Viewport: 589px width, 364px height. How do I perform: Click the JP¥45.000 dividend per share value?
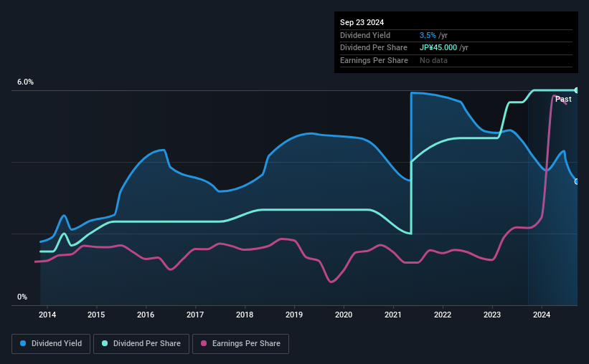tap(438, 48)
